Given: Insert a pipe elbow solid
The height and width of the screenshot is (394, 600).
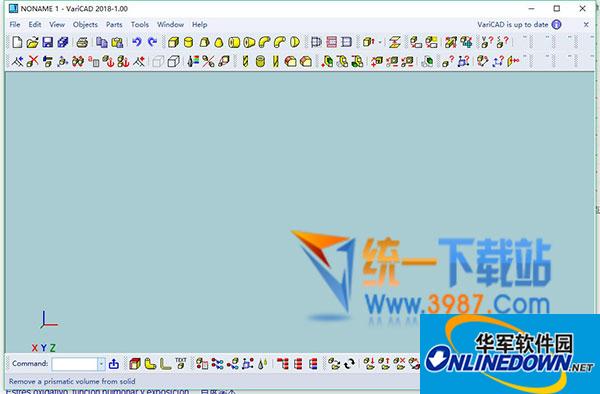Looking at the screenshot, I should pyautogui.click(x=264, y=42).
